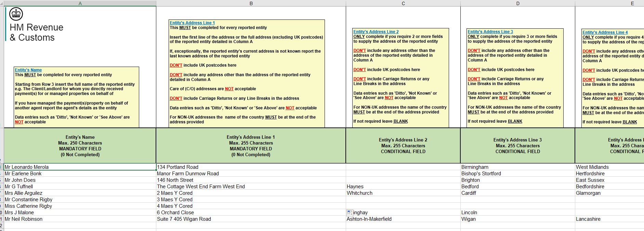Select the Entity's Address Line 1 green header
The image size is (644, 231).
[x=251, y=146]
